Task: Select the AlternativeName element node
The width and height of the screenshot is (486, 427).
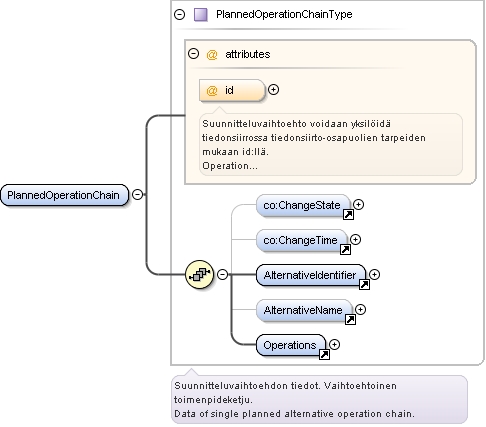Action: click(304, 310)
